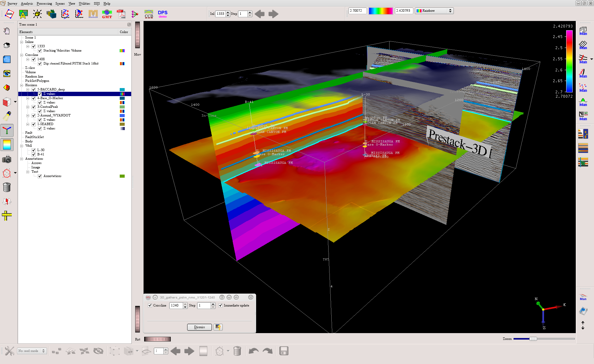The image size is (594, 364).
Task: Click the Madagascar 'M' toolbar icon
Action: 93,14
